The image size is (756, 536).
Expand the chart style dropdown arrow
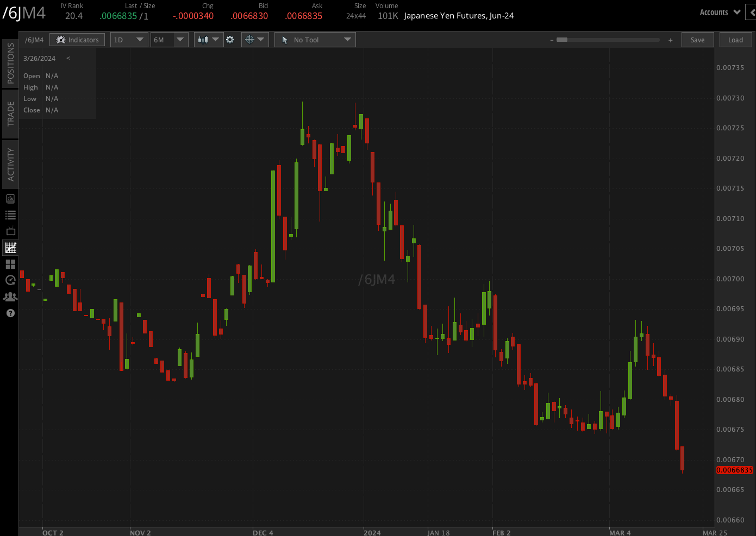click(x=216, y=40)
